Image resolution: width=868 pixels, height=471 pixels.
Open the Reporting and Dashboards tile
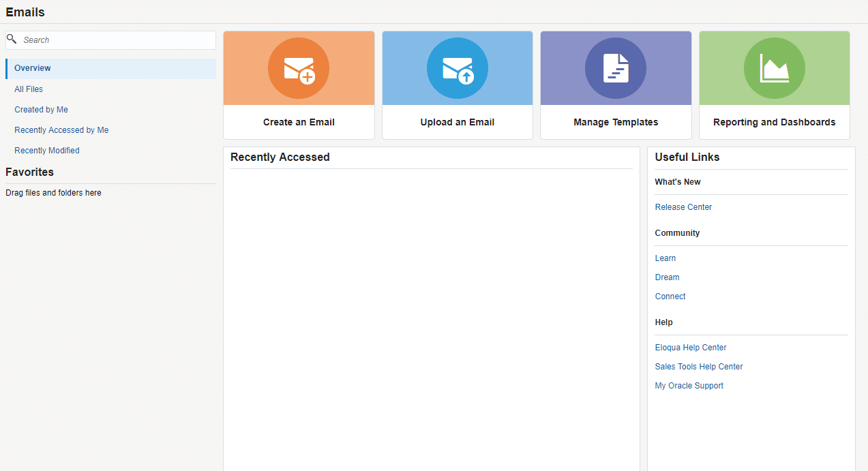(774, 121)
